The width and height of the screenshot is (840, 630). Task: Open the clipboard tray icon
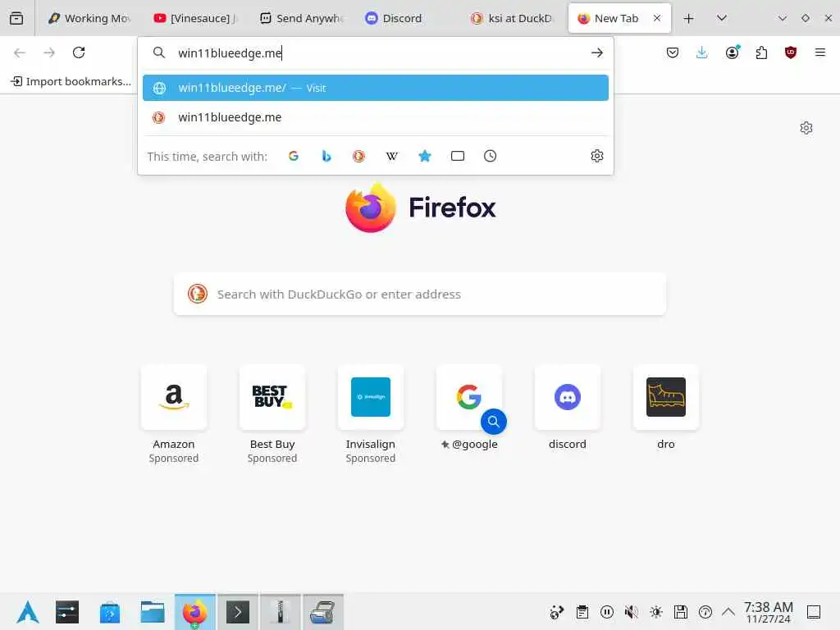pos(582,612)
